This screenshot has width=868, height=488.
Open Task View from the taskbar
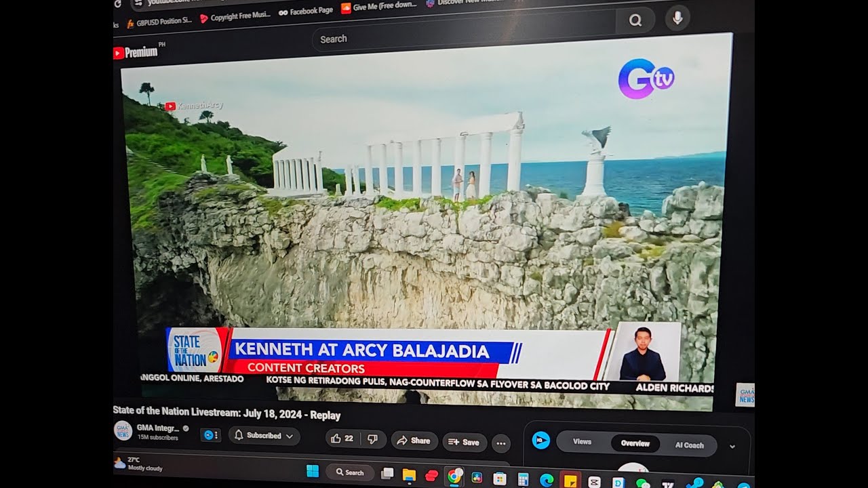(x=388, y=473)
